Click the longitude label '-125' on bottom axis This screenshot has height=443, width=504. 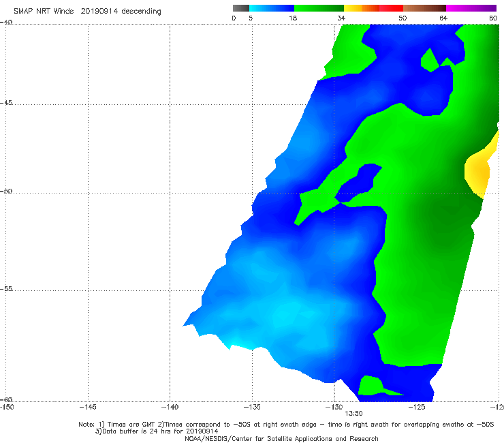click(x=417, y=407)
